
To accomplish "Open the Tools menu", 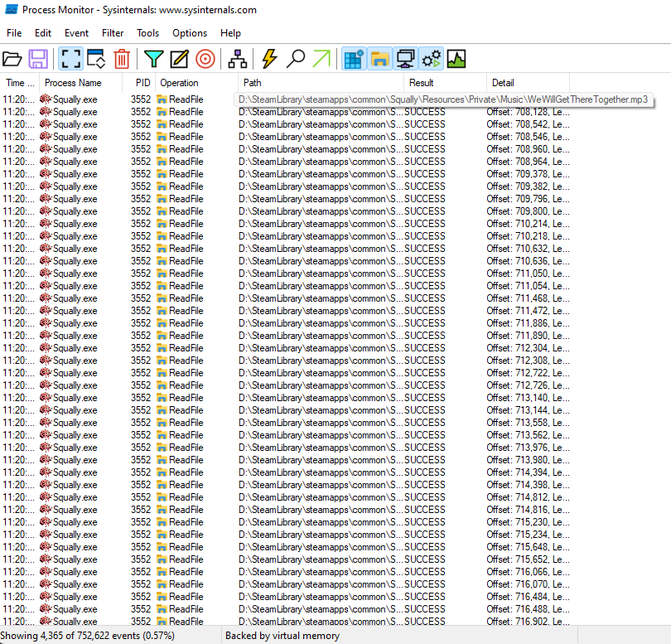I will (147, 33).
